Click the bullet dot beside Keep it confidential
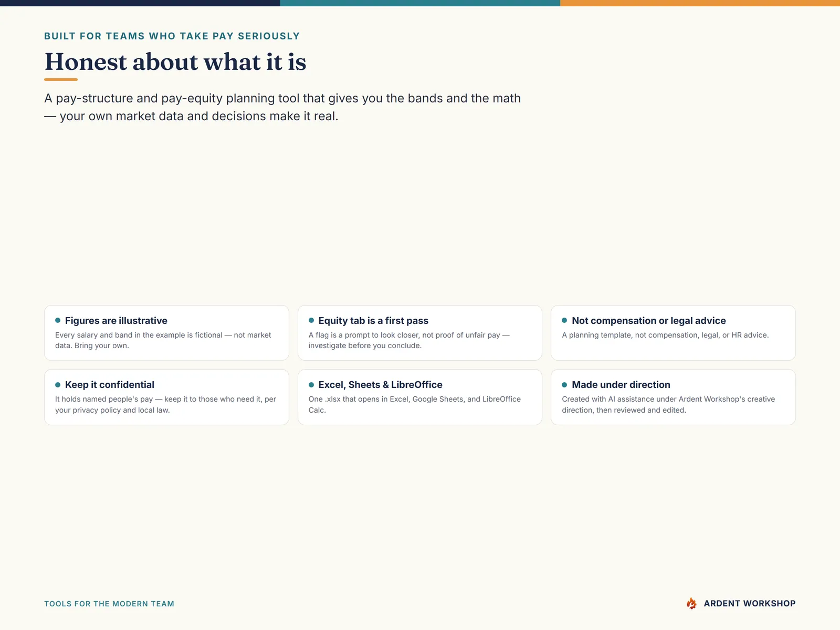Screen dimensions: 840x630 (58, 385)
